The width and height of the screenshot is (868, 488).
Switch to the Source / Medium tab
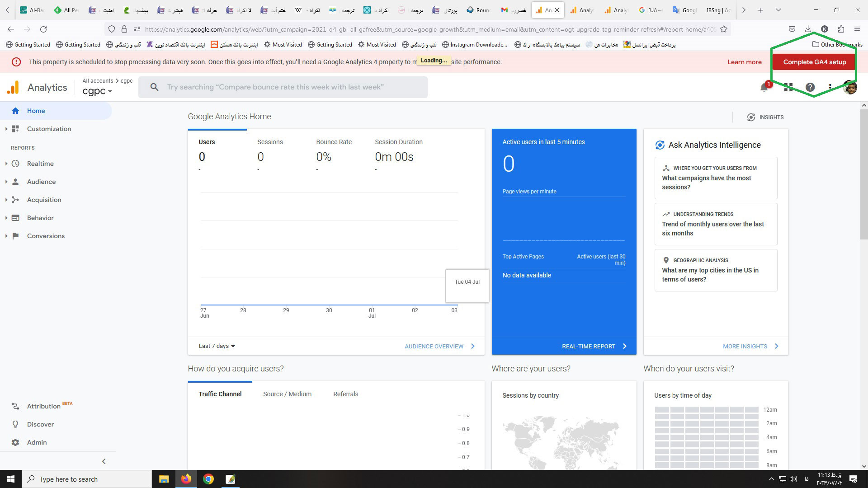tap(287, 394)
